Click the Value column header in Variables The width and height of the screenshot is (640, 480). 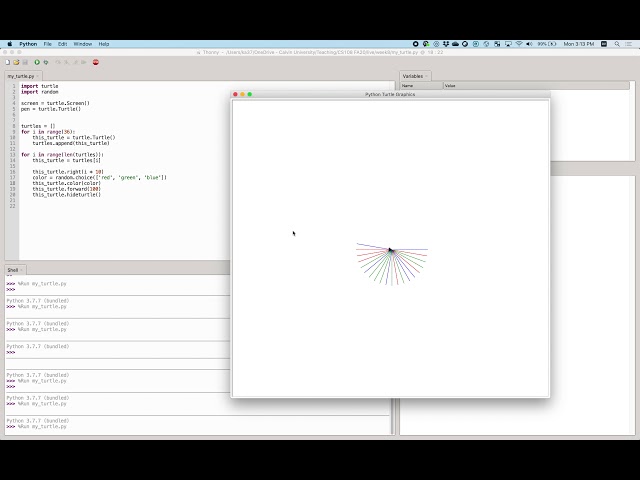tap(536, 86)
